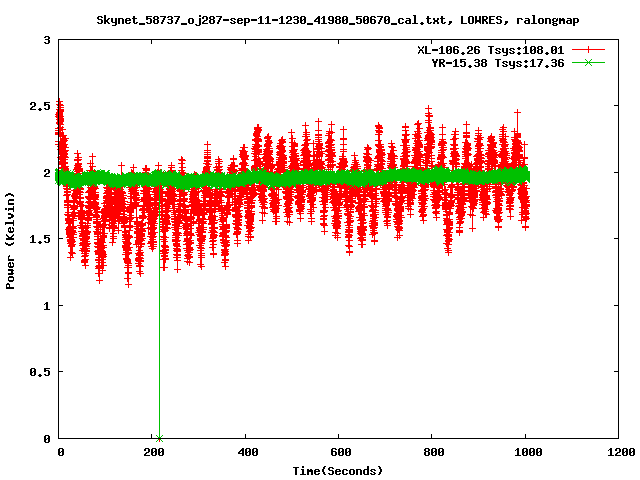
Task: Click the x-axis tick label 400
Action: pos(247,452)
